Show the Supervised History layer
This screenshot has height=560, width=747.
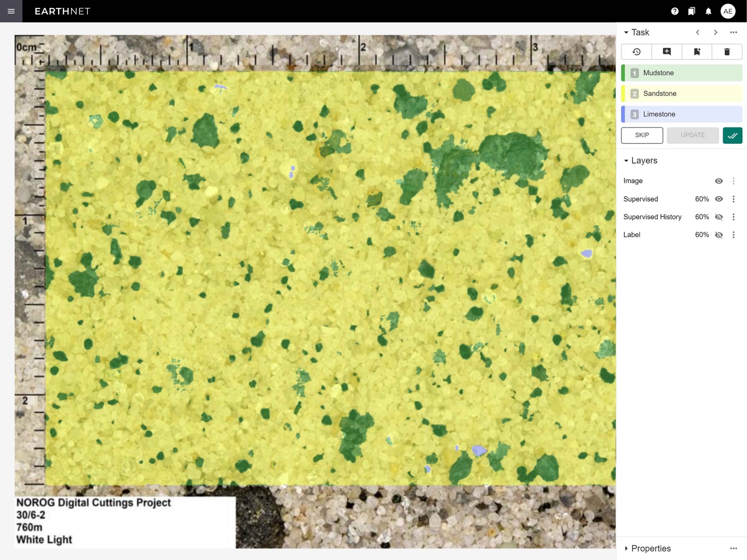point(719,217)
